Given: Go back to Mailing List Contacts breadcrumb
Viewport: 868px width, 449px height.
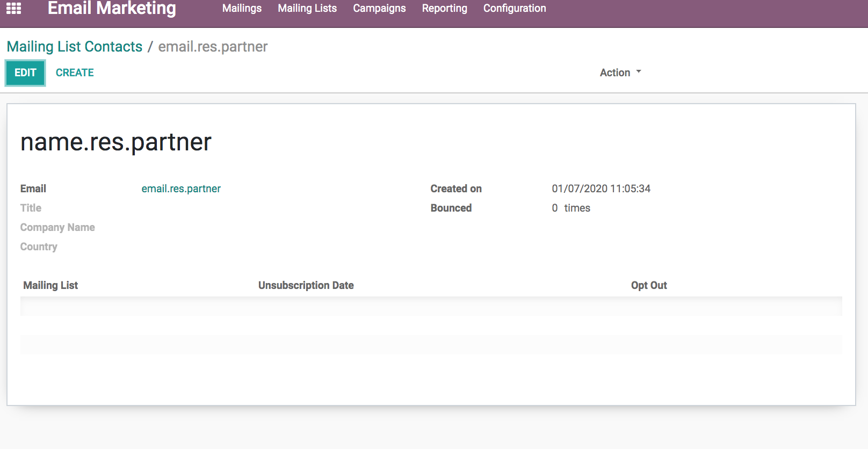Looking at the screenshot, I should click(75, 47).
